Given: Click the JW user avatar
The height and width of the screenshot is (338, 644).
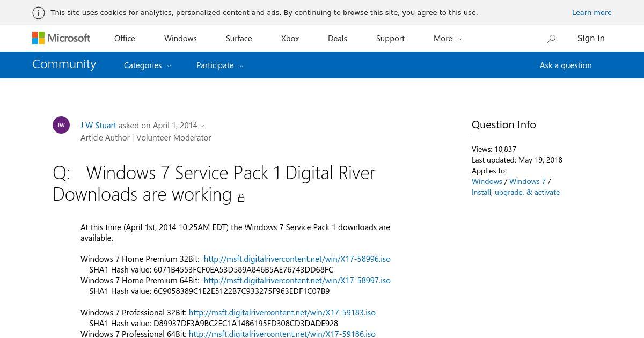Looking at the screenshot, I should click(61, 125).
